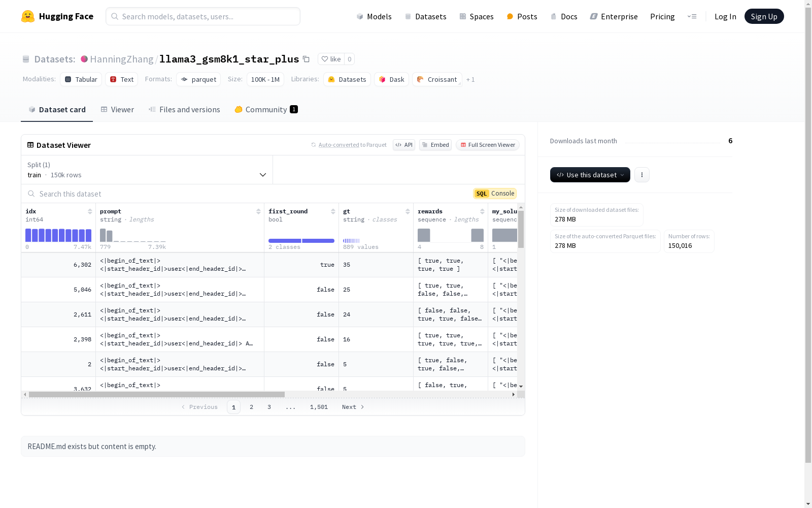Filter by the parquet format tag

pyautogui.click(x=198, y=79)
